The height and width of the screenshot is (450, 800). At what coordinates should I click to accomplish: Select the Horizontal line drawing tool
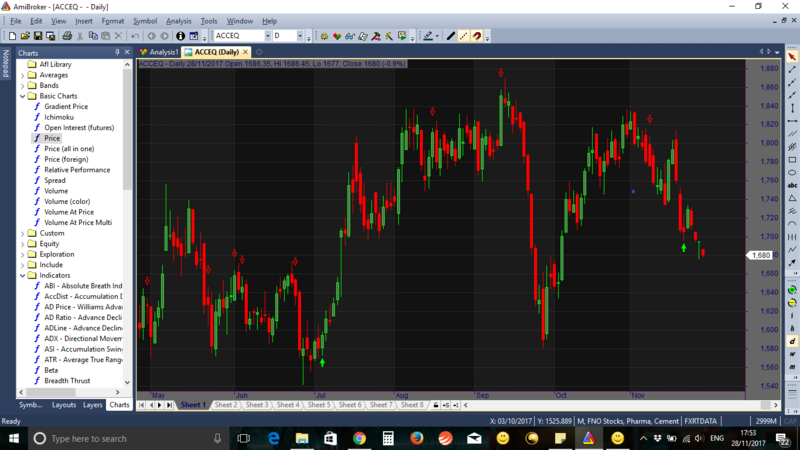[x=792, y=121]
